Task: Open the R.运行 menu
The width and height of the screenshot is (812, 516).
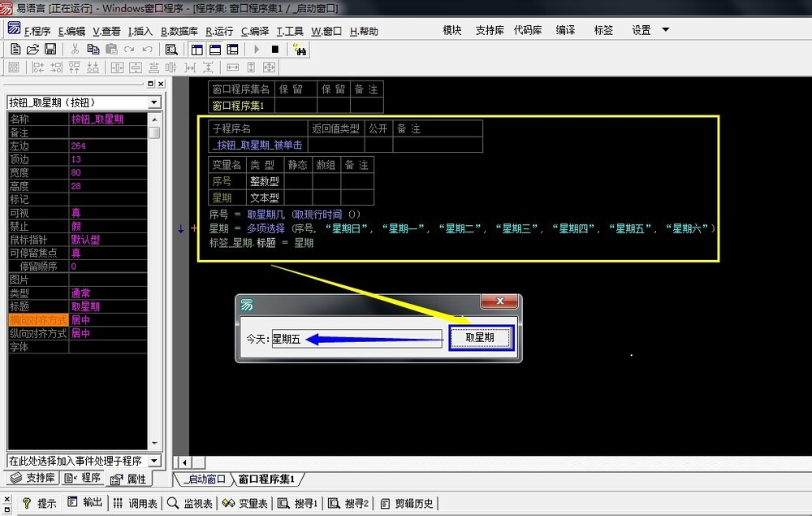Action: [x=219, y=31]
